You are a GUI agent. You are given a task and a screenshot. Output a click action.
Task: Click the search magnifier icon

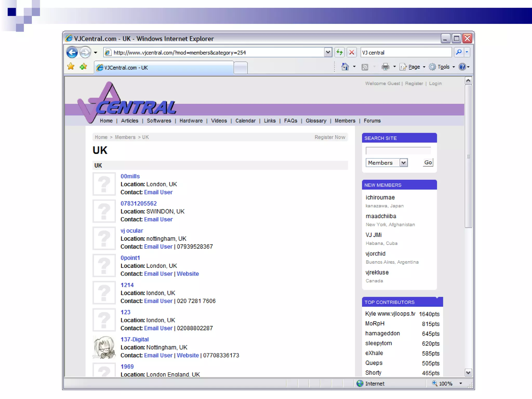(459, 52)
